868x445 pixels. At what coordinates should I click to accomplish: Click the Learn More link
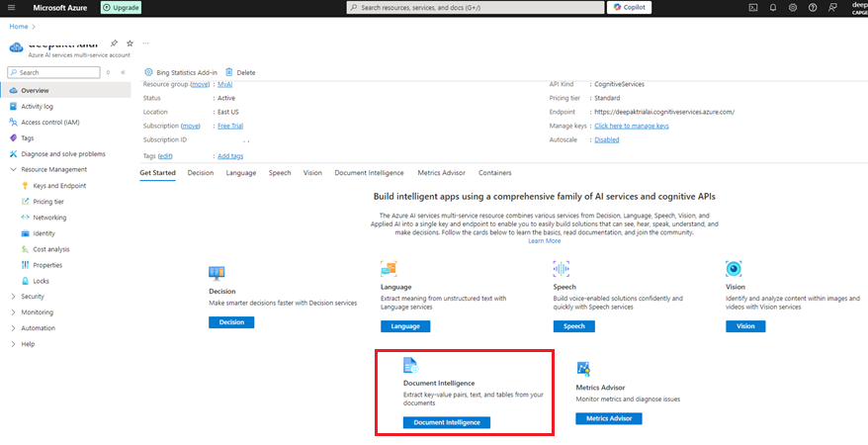[544, 240]
